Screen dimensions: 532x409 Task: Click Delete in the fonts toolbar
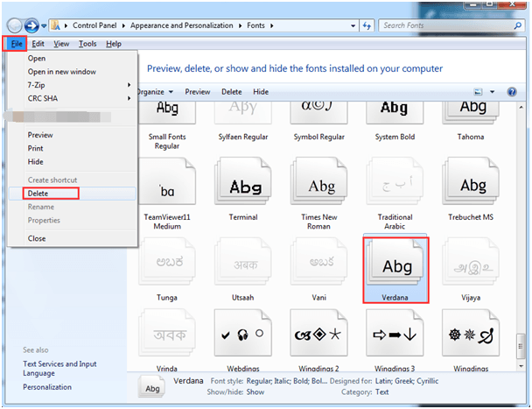(232, 92)
